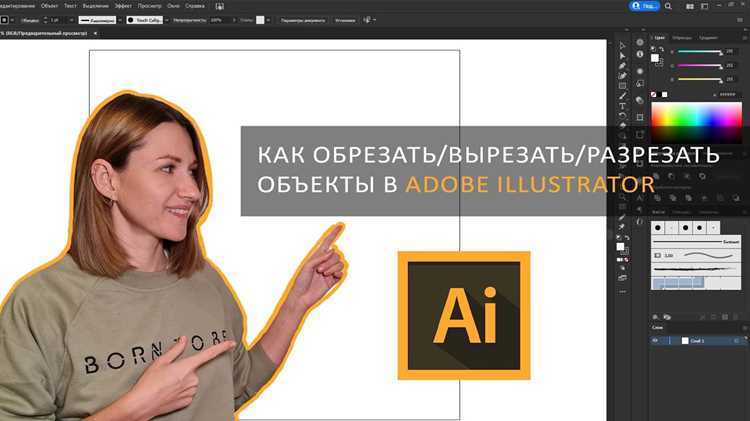This screenshot has width=750, height=421.
Task: Select the Rotate tool
Action: click(x=622, y=116)
